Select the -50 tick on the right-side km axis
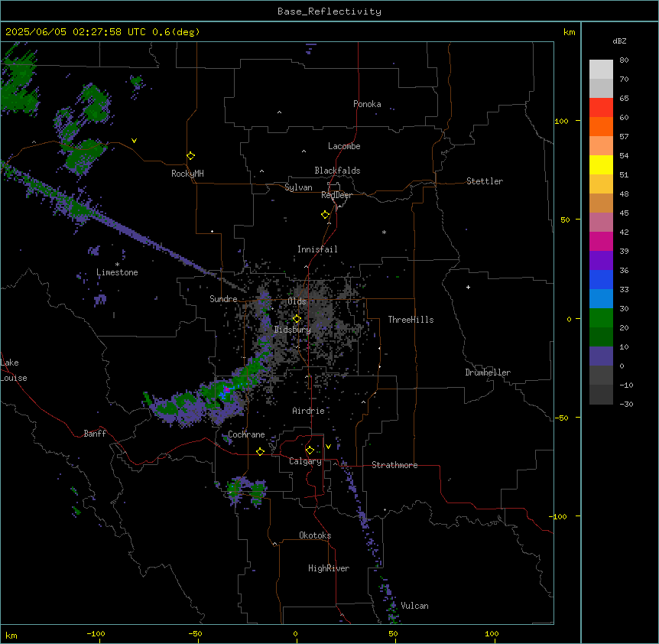 [561, 418]
